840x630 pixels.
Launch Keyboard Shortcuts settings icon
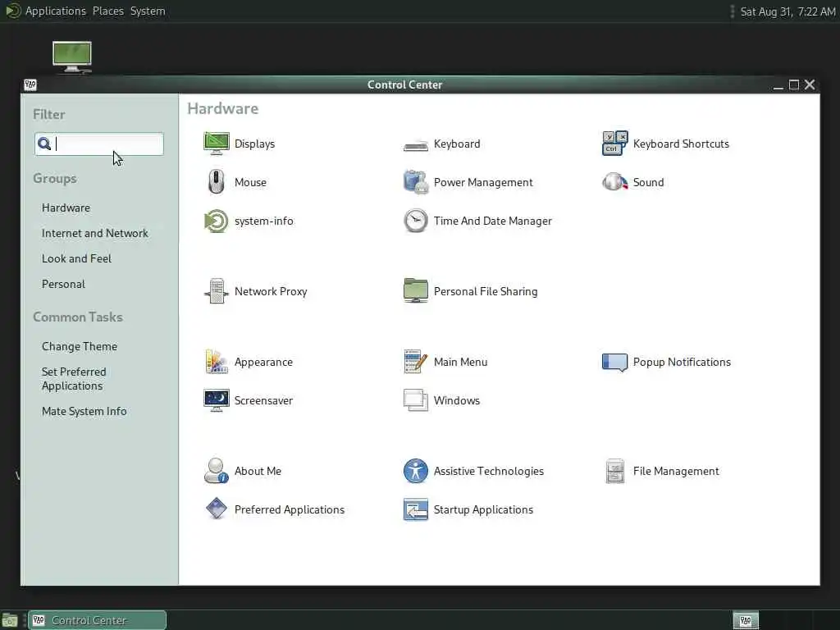pos(614,144)
